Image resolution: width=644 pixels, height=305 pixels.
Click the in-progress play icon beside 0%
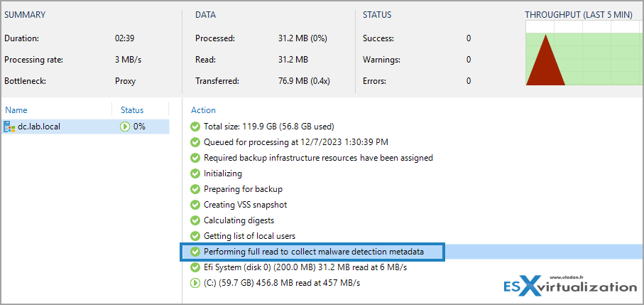point(125,127)
